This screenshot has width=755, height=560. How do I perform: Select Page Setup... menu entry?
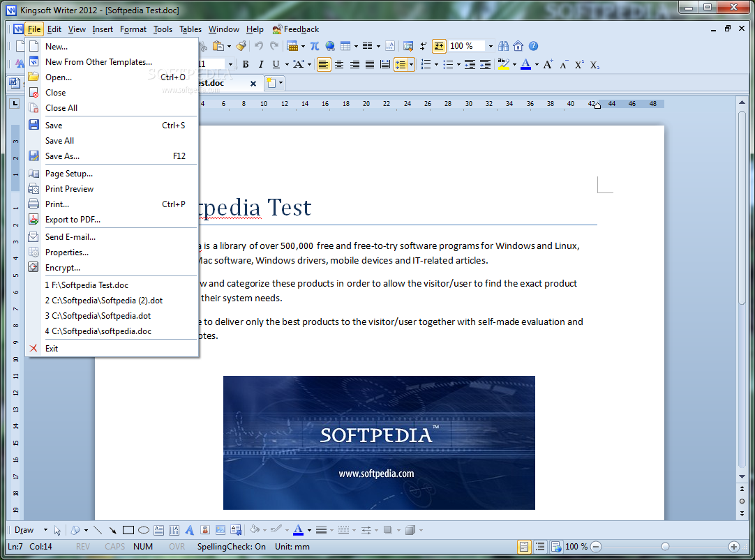[112, 173]
